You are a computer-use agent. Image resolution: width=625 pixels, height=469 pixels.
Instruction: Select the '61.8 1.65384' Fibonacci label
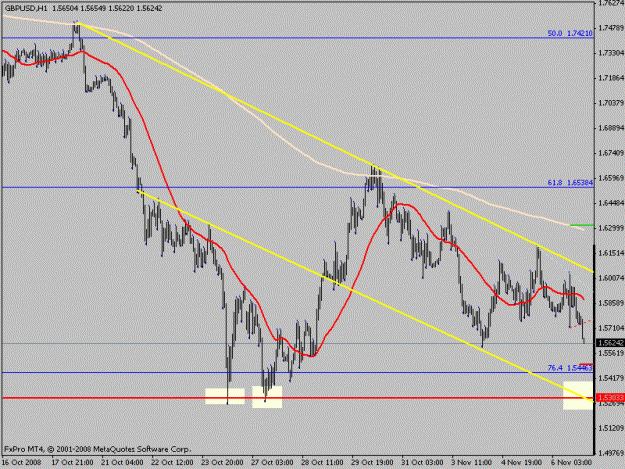(570, 183)
